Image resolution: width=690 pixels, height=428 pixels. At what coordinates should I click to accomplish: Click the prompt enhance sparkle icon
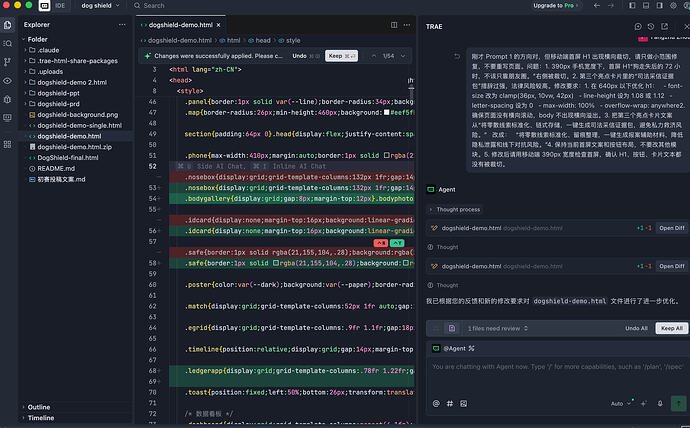tap(644, 403)
